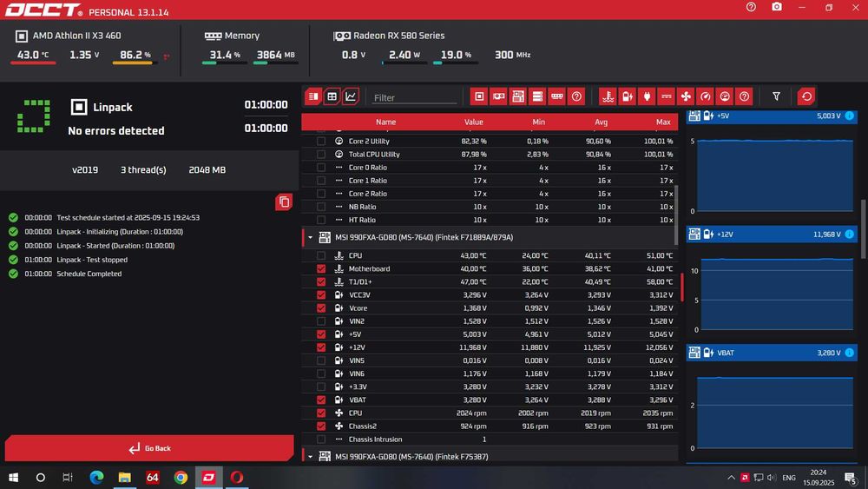This screenshot has width=868, height=489.
Task: Uncheck the VCC3V voltage checkbox
Action: point(321,295)
